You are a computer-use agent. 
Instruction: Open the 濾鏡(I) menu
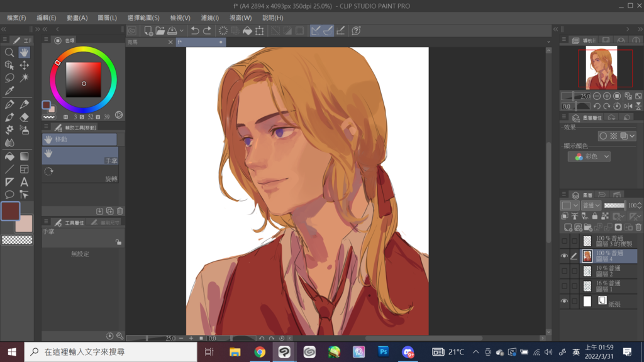(210, 18)
